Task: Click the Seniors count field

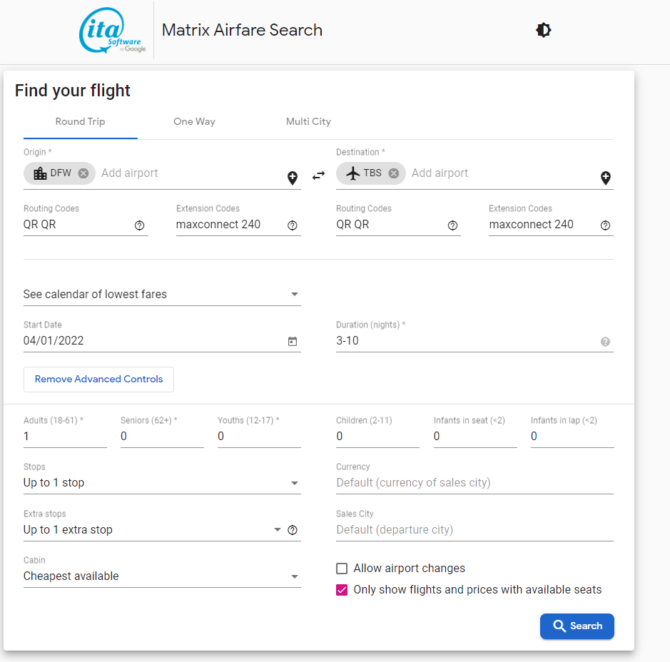Action: pyautogui.click(x=162, y=436)
